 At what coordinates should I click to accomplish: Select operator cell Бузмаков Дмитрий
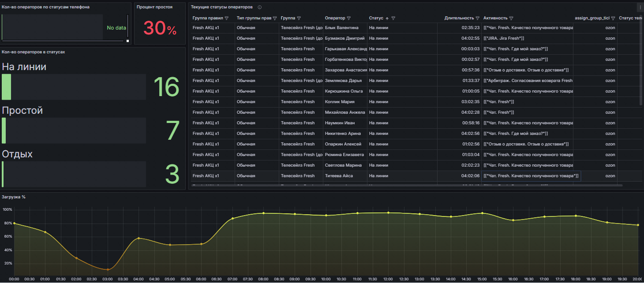coord(345,38)
